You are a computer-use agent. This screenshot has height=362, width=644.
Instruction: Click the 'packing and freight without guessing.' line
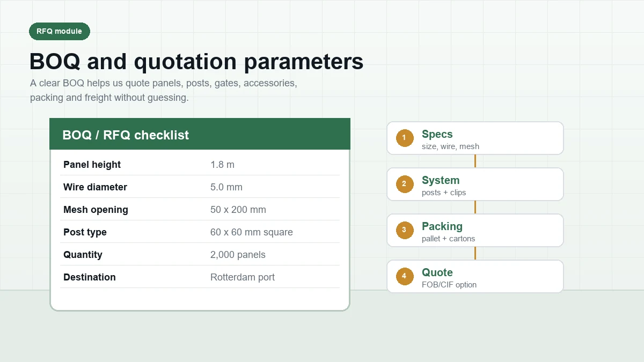coord(109,98)
